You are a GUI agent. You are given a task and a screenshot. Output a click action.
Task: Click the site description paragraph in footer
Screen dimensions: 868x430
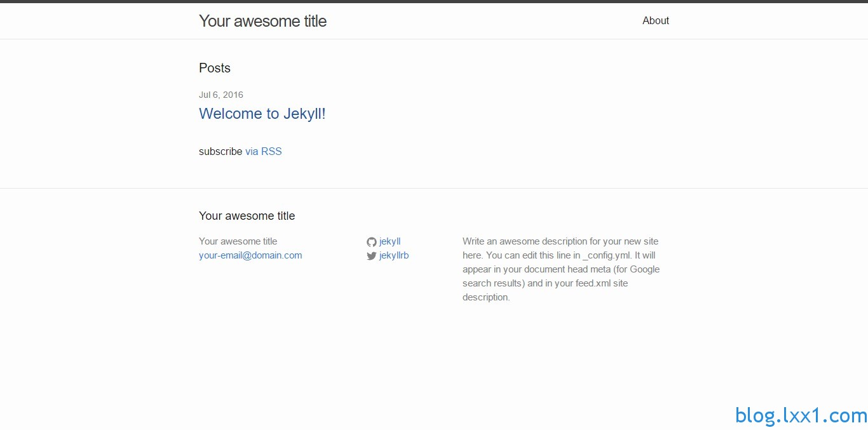(562, 269)
